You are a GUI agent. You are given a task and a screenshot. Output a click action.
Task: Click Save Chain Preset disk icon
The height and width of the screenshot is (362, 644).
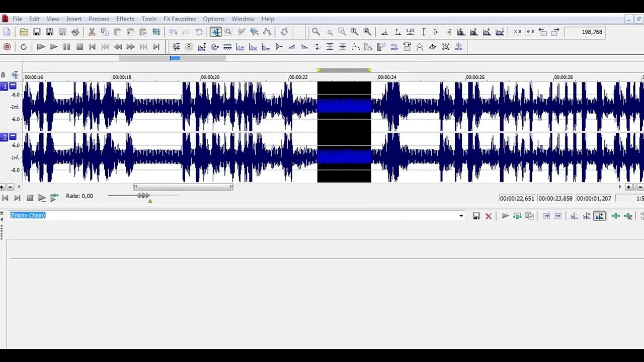(x=476, y=216)
